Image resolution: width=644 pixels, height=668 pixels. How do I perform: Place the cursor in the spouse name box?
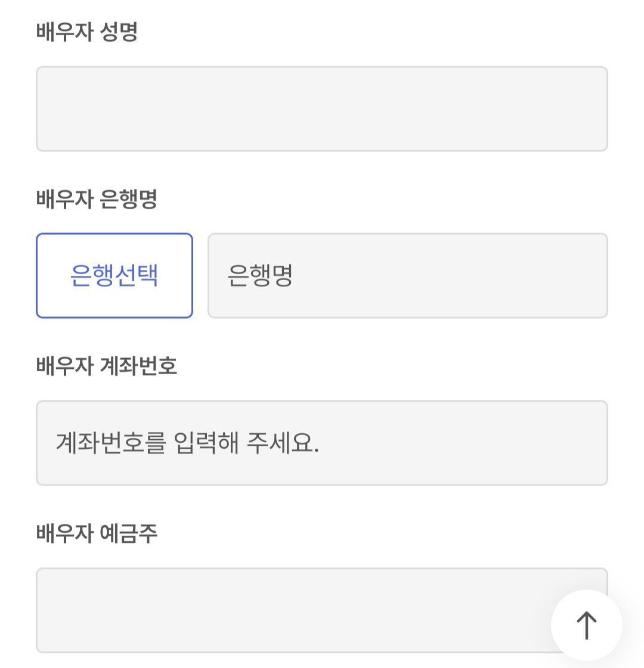click(x=322, y=108)
